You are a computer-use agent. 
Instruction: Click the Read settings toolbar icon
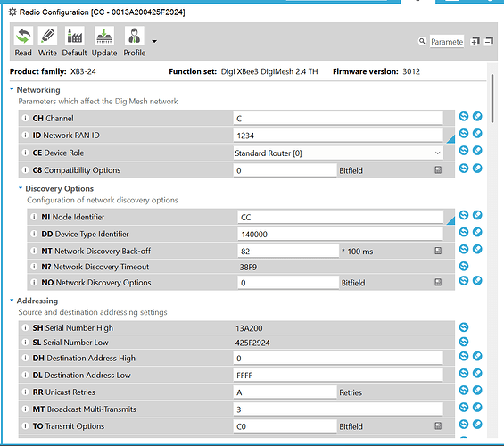tap(23, 36)
